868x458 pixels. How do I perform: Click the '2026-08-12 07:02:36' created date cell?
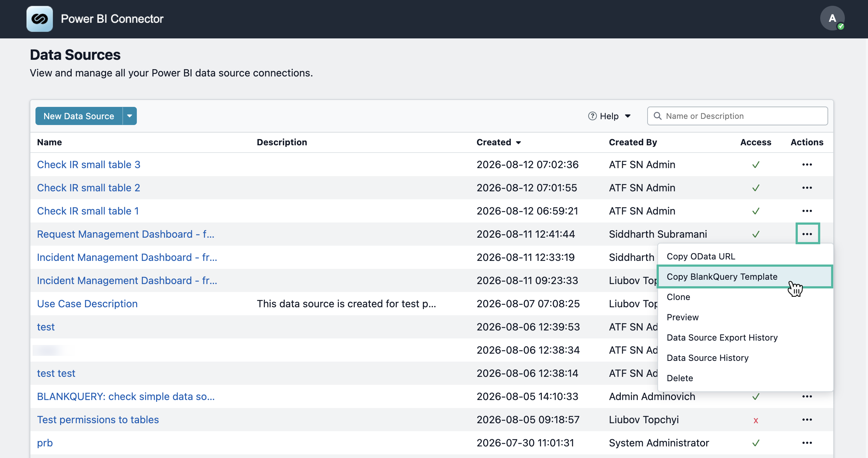pyautogui.click(x=527, y=165)
